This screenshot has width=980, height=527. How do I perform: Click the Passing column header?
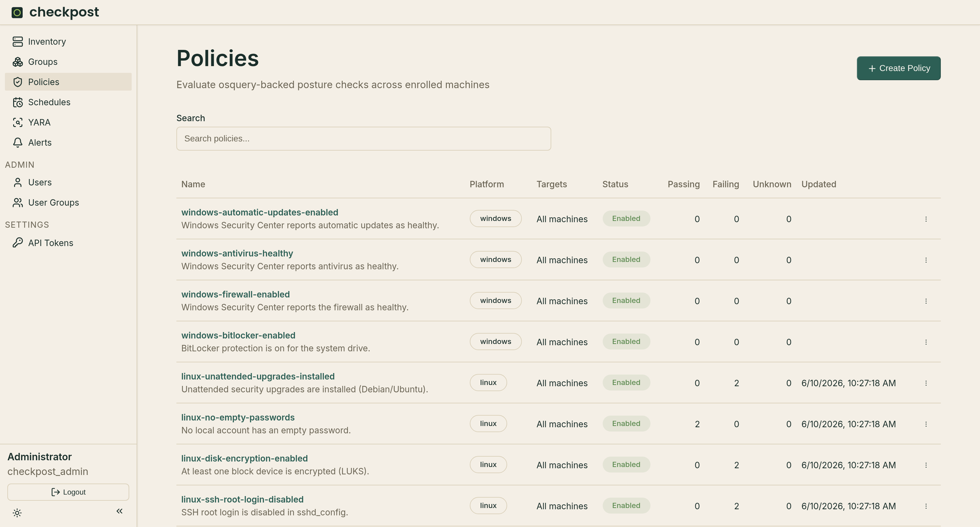(684, 184)
